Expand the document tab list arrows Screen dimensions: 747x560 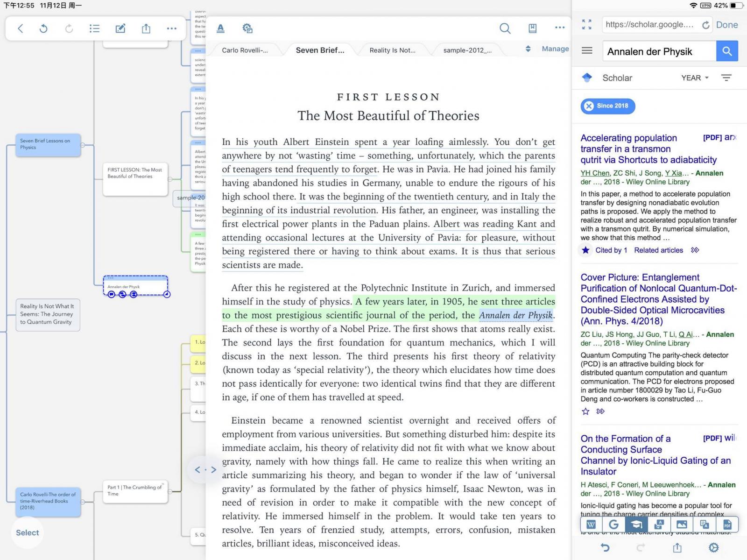click(528, 49)
